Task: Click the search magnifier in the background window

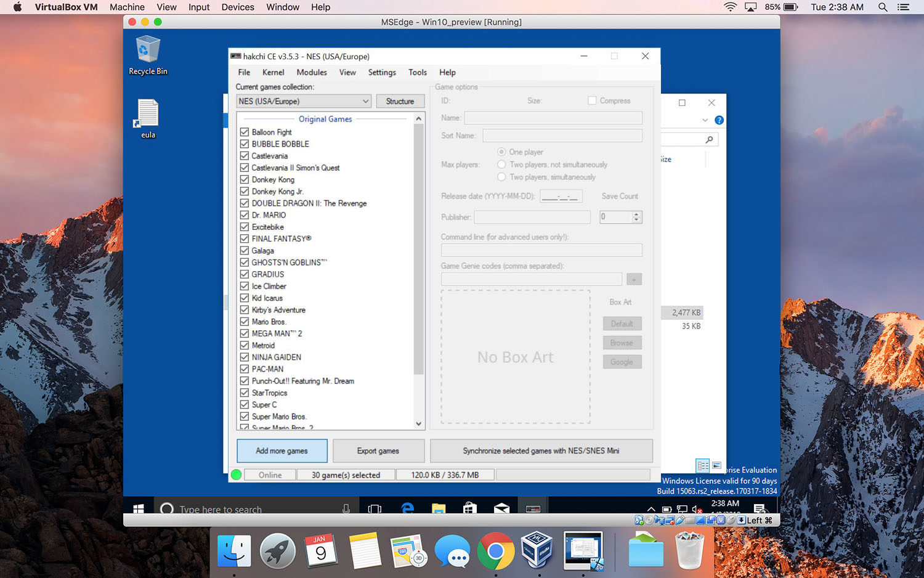Action: [710, 140]
